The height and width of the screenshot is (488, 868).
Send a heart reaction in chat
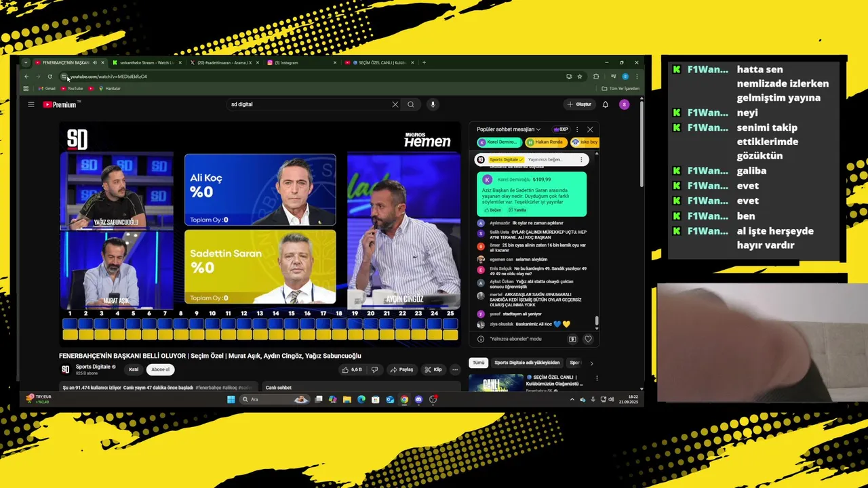pyautogui.click(x=588, y=339)
